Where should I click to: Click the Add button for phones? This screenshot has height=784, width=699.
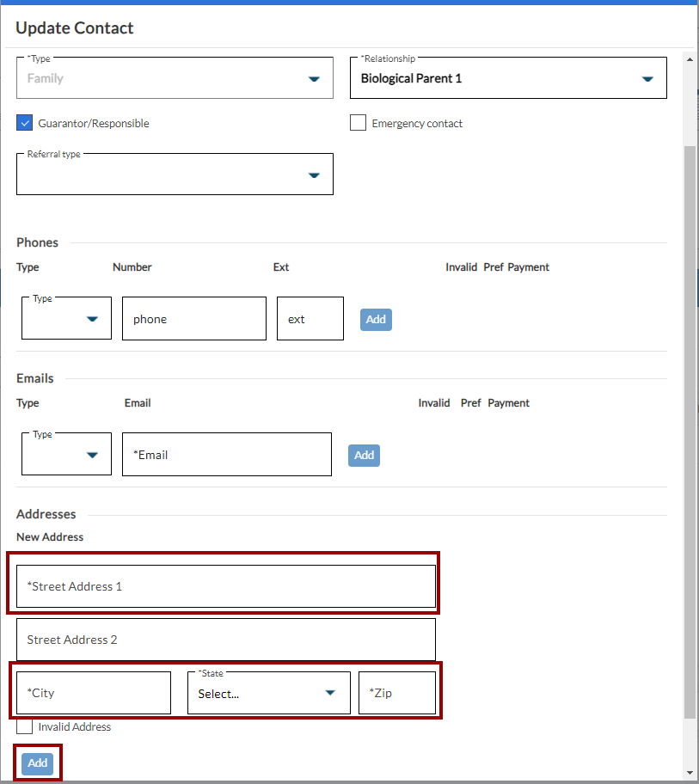pyautogui.click(x=376, y=319)
